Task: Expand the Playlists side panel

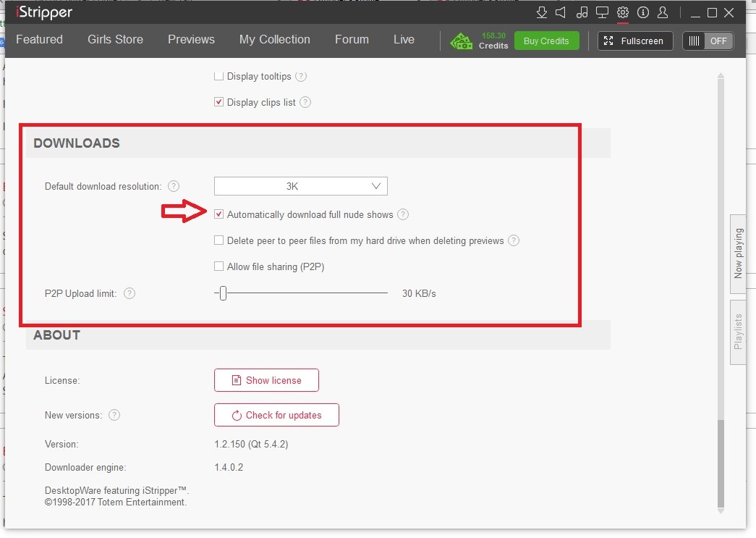Action: (738, 332)
